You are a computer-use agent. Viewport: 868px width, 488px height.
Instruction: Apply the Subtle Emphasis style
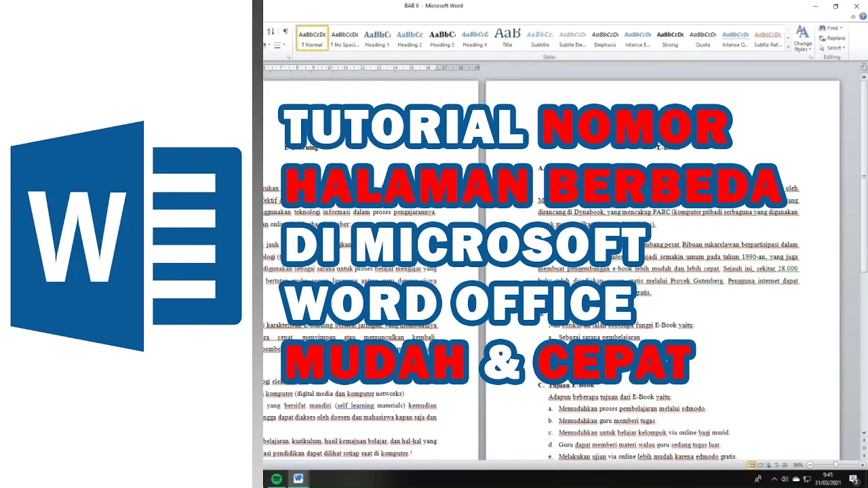(x=572, y=38)
